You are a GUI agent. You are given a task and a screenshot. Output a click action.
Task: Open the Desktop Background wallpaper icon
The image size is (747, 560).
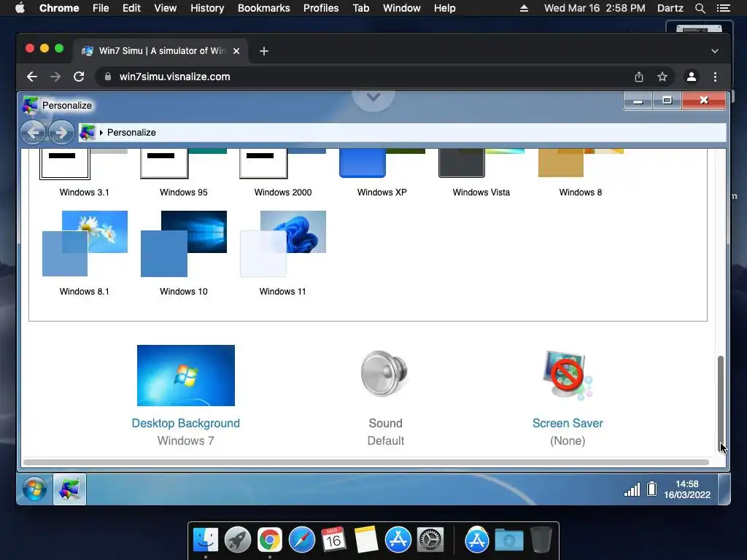pyautogui.click(x=186, y=376)
